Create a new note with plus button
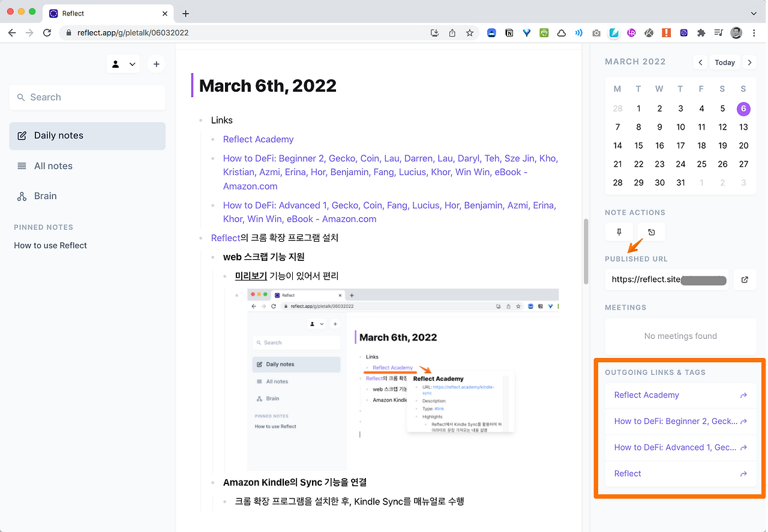Image resolution: width=768 pixels, height=532 pixels. click(156, 64)
